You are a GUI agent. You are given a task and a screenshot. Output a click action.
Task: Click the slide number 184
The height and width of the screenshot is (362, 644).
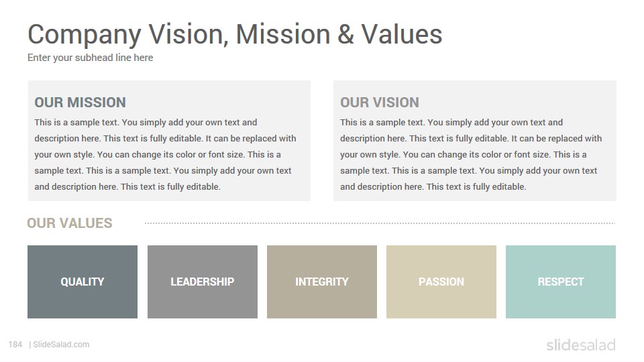15,345
